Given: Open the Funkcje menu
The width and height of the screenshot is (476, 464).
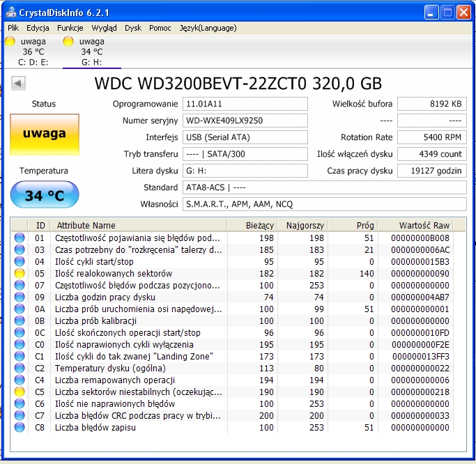Looking at the screenshot, I should 70,28.
